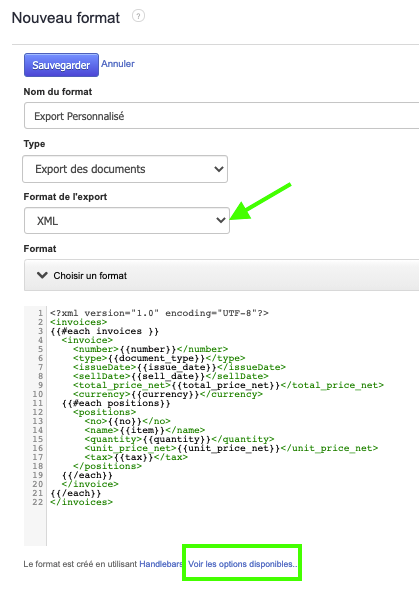The height and width of the screenshot is (591, 419).
Task: Click the closing </positions> tag line
Action: pos(107,466)
